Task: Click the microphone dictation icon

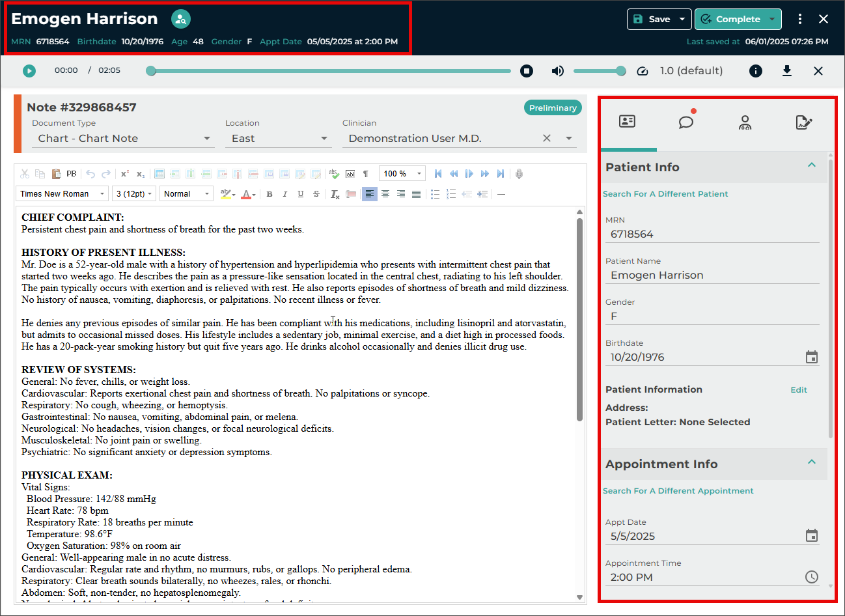Action: [519, 174]
